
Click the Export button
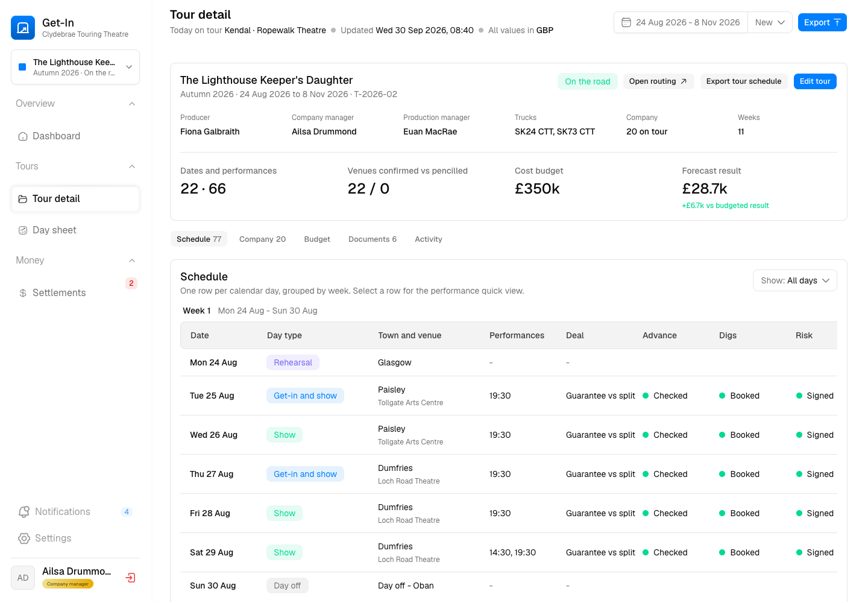(822, 22)
